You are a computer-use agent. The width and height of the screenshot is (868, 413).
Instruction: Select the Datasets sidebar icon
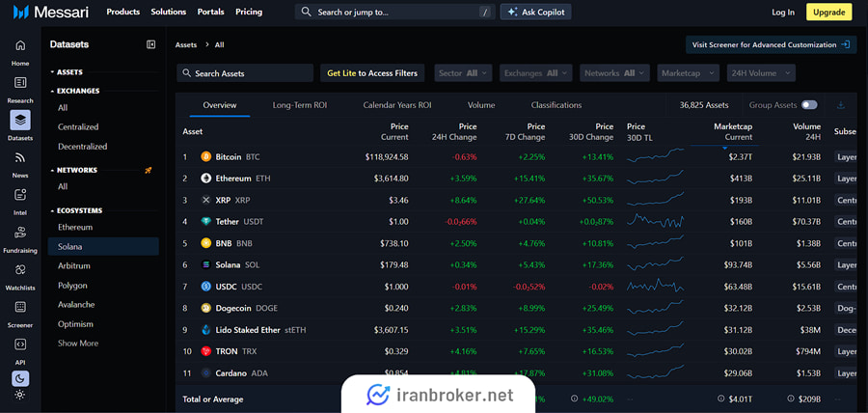pyautogui.click(x=20, y=120)
